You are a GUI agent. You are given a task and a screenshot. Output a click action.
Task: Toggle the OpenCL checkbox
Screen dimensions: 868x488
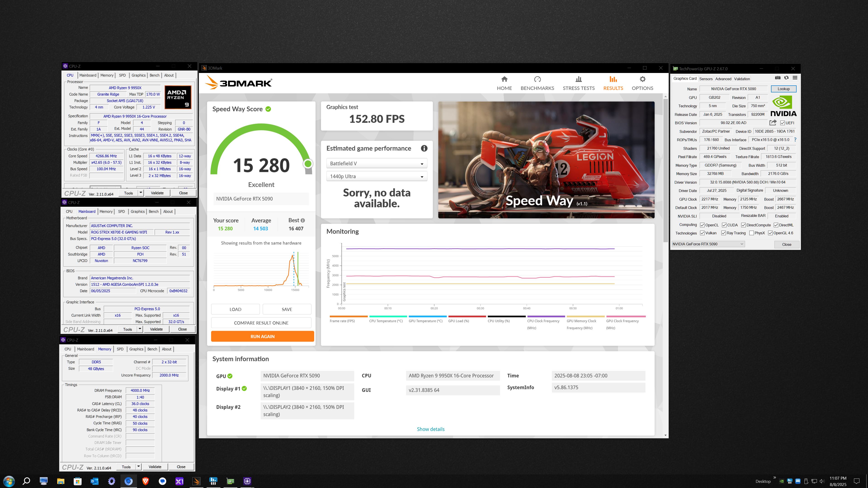coord(702,225)
